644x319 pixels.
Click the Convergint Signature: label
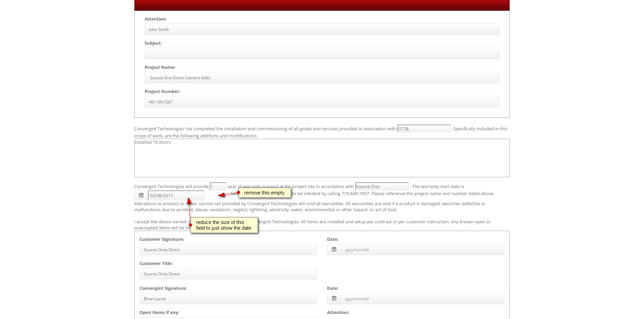pyautogui.click(x=163, y=288)
